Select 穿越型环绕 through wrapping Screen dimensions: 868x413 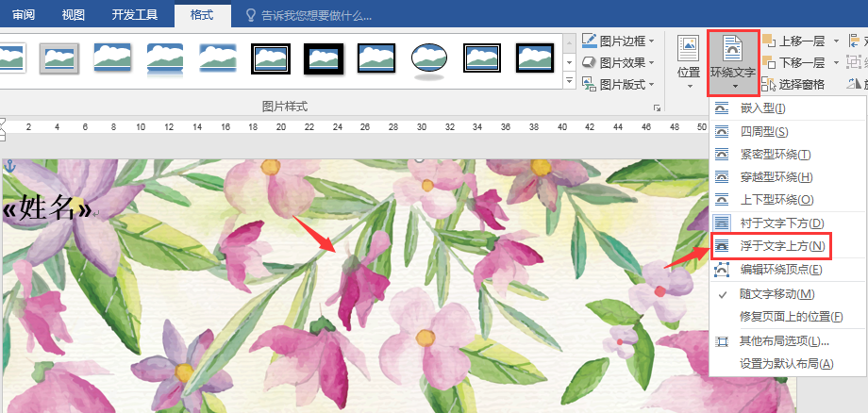point(788,177)
